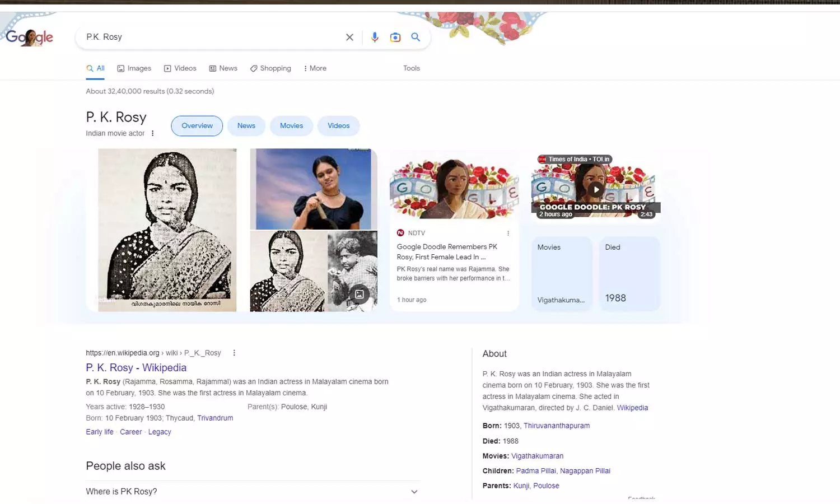Switch to the Images tab

pos(134,68)
